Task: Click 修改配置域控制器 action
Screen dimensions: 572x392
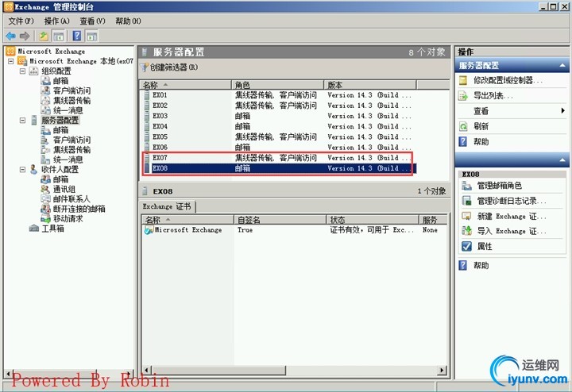Action: pyautogui.click(x=508, y=80)
